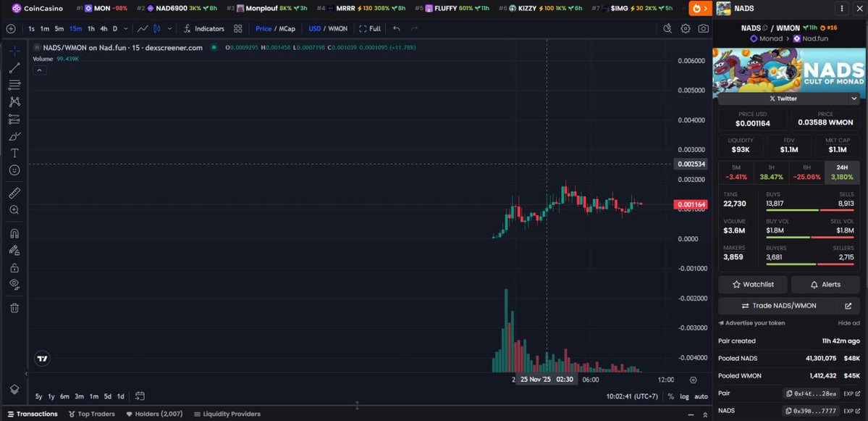
Task: Select the trend line drawing tool
Action: coord(15,68)
